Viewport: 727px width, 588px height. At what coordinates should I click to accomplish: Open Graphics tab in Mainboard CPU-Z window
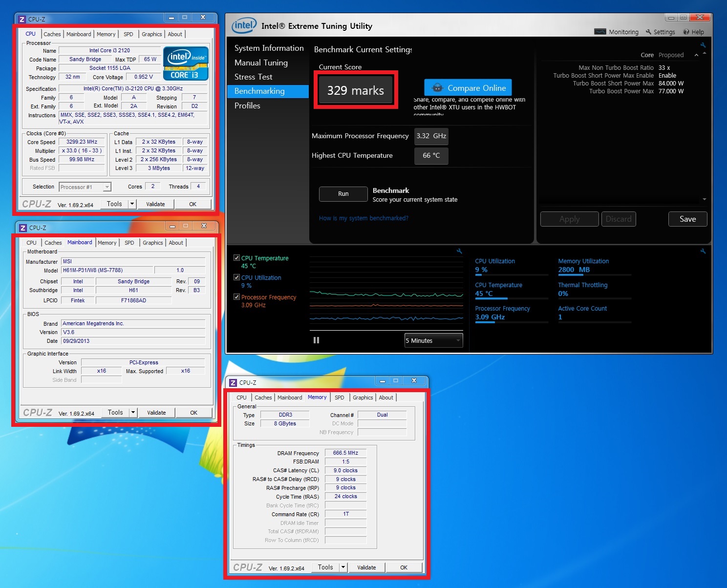(x=153, y=243)
